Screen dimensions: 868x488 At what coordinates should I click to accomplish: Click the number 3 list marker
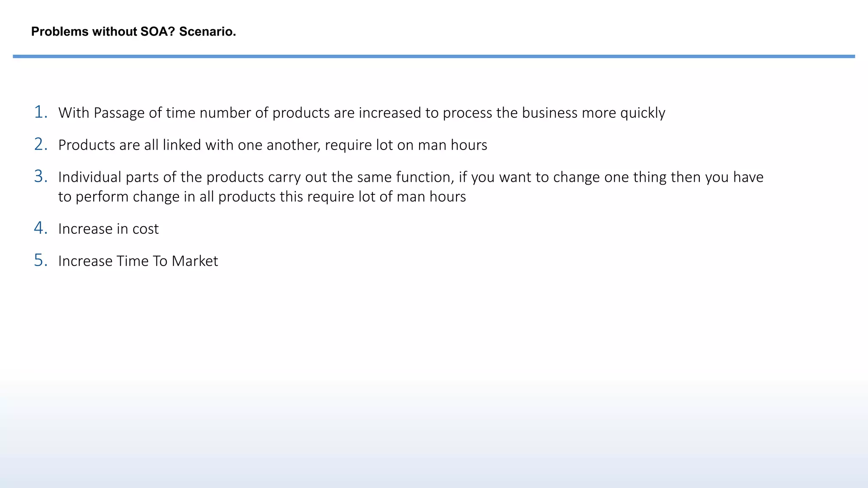40,177
